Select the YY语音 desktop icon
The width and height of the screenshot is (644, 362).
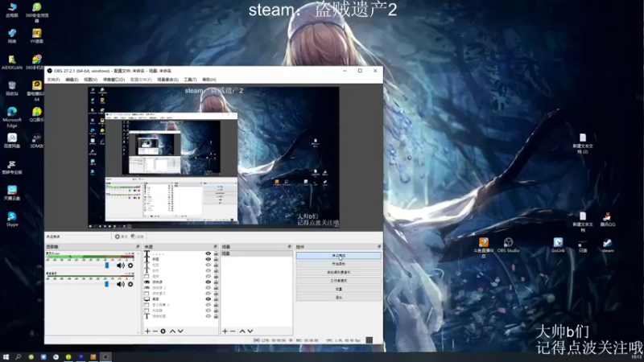[x=37, y=35]
